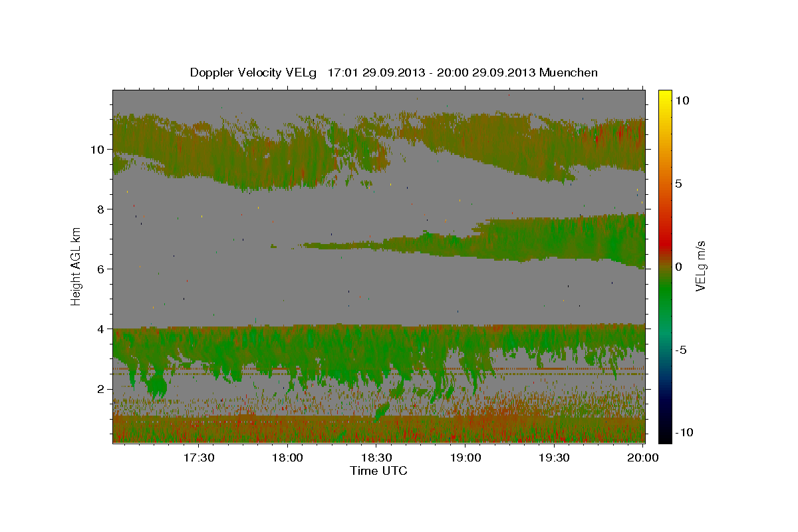The image size is (798, 532).
Task: Click the 'Height AGL km' axis label
Action: point(76,265)
